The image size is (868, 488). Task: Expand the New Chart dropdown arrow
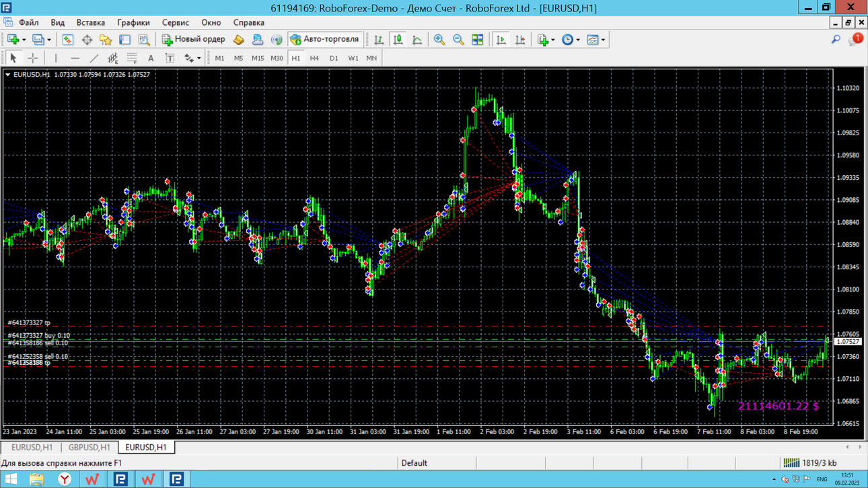(24, 40)
